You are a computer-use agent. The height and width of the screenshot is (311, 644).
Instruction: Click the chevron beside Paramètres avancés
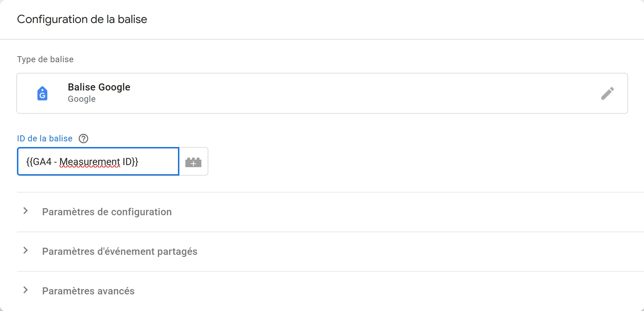[x=25, y=290]
